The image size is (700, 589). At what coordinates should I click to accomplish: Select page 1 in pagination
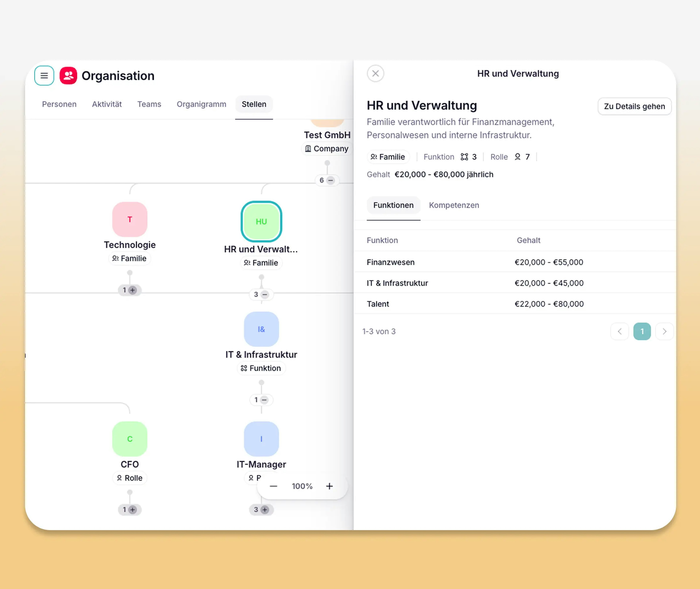pos(642,331)
